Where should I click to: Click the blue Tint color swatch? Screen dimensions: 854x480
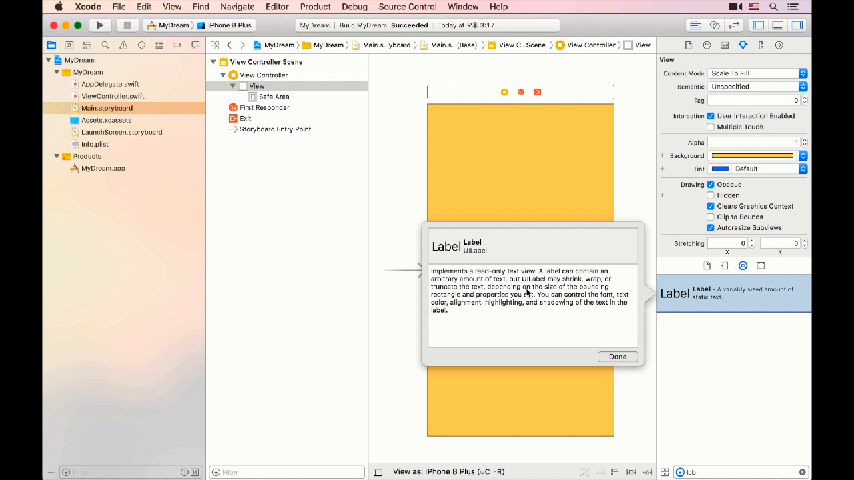pyautogui.click(x=720, y=169)
